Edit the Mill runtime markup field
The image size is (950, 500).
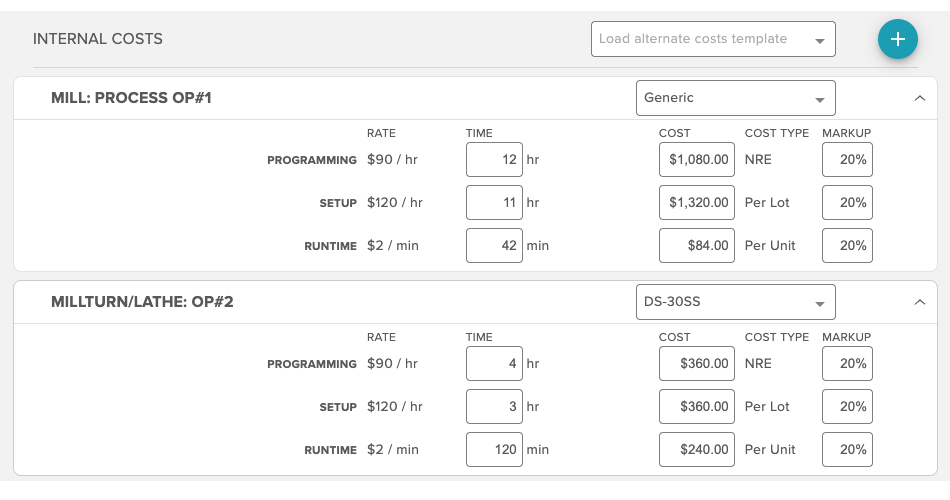click(x=847, y=246)
